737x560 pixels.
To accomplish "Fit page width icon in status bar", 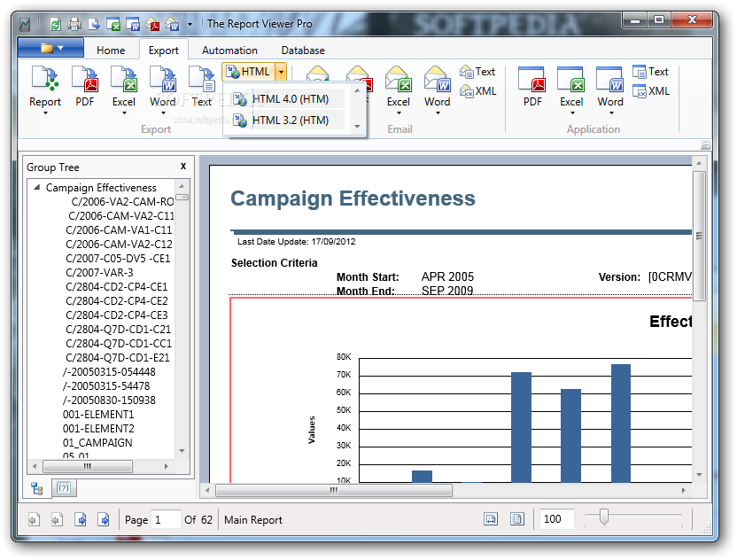I will (491, 519).
